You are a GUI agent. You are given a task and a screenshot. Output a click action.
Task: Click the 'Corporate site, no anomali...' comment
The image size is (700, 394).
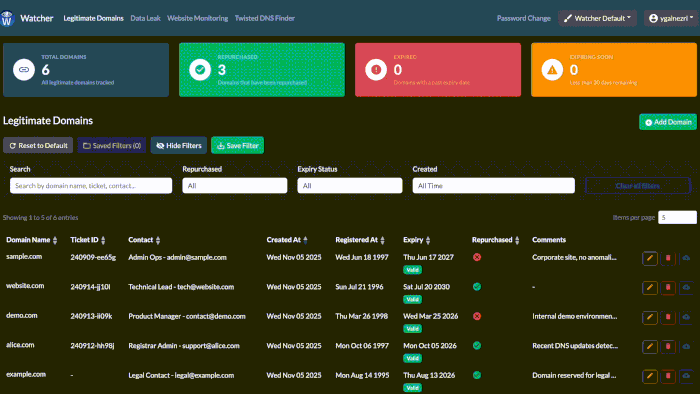tap(574, 257)
